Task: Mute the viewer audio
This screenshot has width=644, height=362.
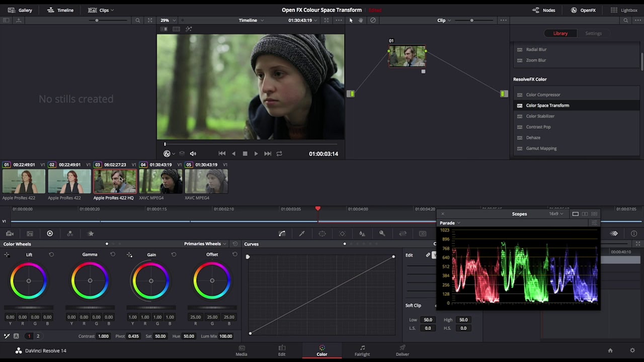Action: pyautogui.click(x=193, y=154)
